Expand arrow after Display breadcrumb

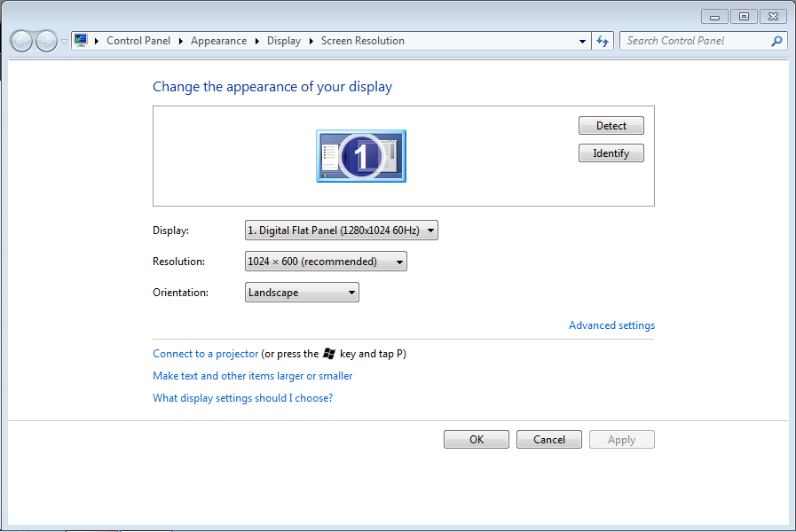tap(311, 41)
